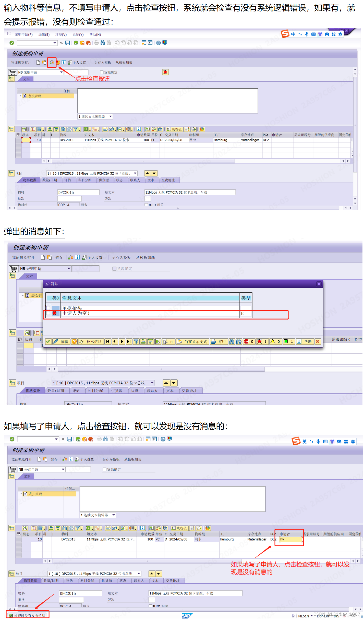This screenshot has width=364, height=619.
Task: Select the 单据抬头 row checkbox in message dialog
Action: tap(48, 308)
